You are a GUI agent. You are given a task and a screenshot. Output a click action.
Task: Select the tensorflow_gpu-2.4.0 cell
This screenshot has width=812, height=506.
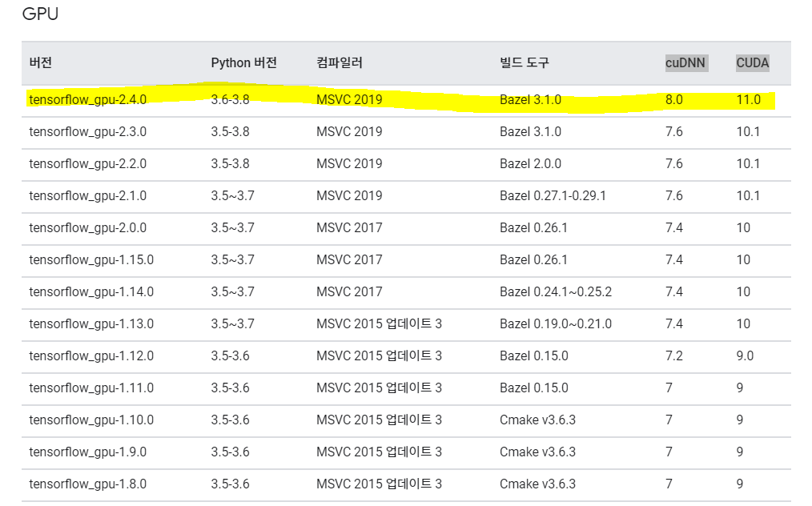click(87, 99)
